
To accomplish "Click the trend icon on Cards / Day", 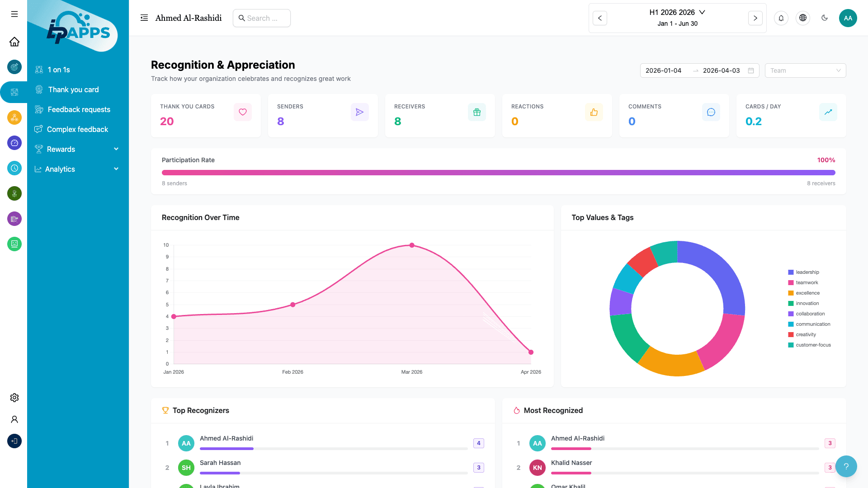I will click(828, 112).
